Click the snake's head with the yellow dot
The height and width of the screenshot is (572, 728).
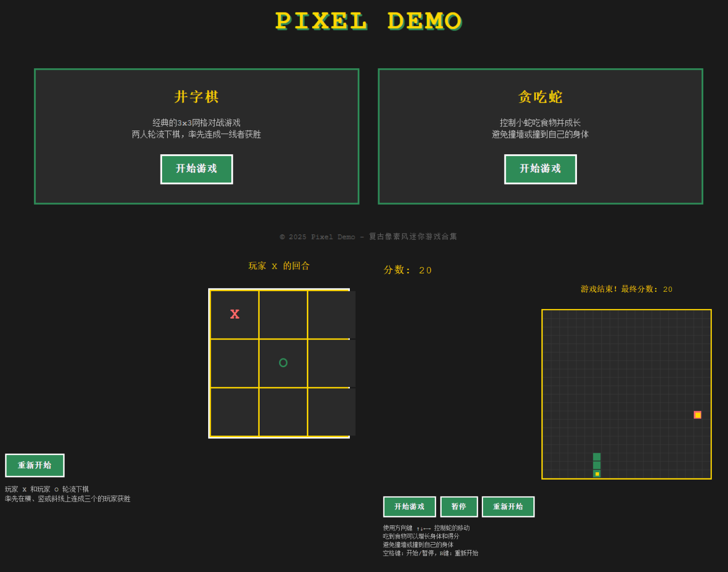597,474
